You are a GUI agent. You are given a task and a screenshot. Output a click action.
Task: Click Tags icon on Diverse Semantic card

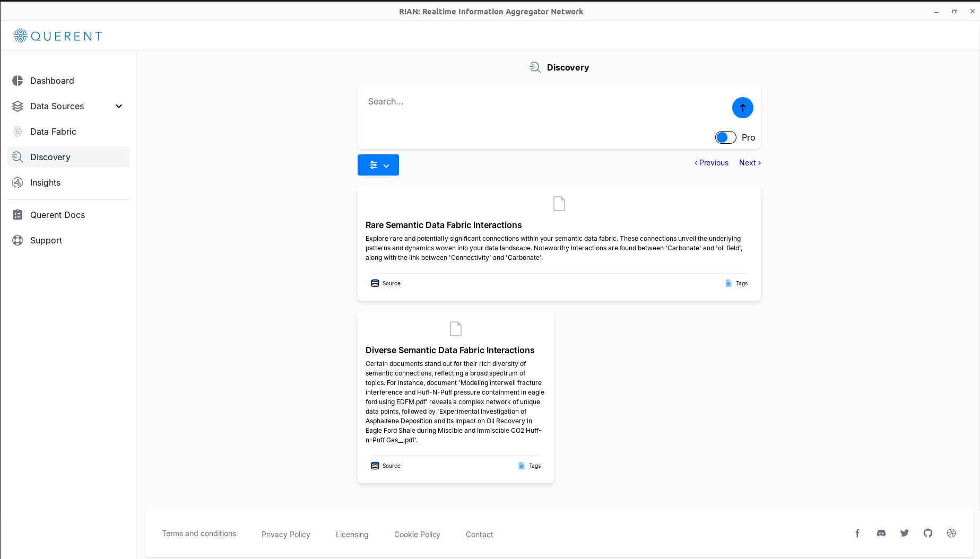(x=522, y=466)
